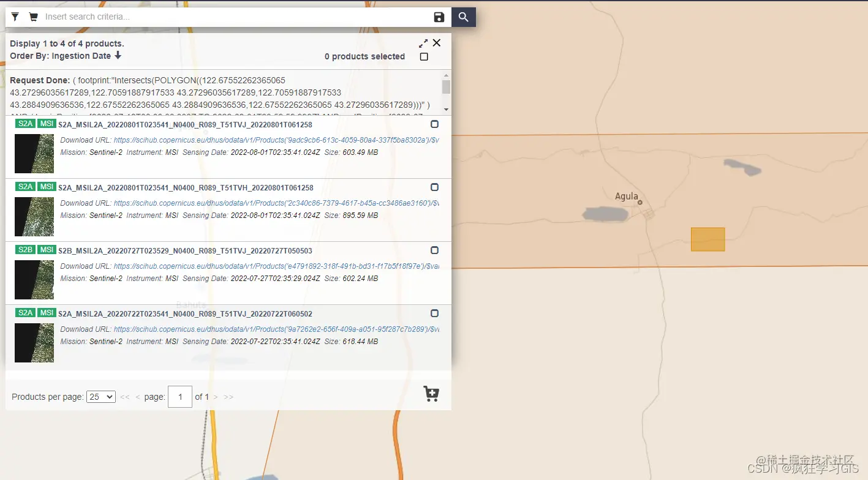
Task: Select product title S2A_MSIL2A_20220801T023541_N0400_R089_T51TVJ
Action: click(x=185, y=125)
